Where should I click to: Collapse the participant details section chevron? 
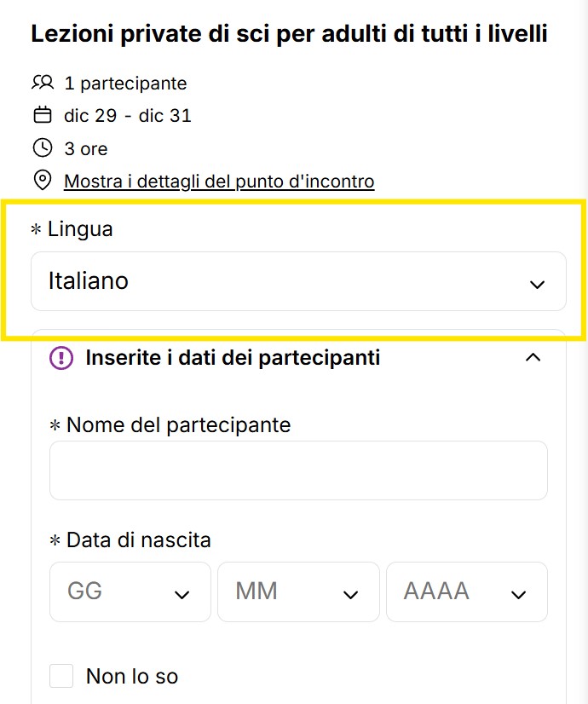(533, 358)
